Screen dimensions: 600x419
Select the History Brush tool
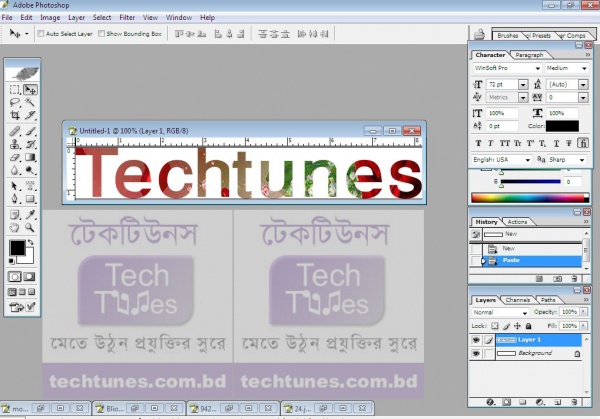[30, 144]
